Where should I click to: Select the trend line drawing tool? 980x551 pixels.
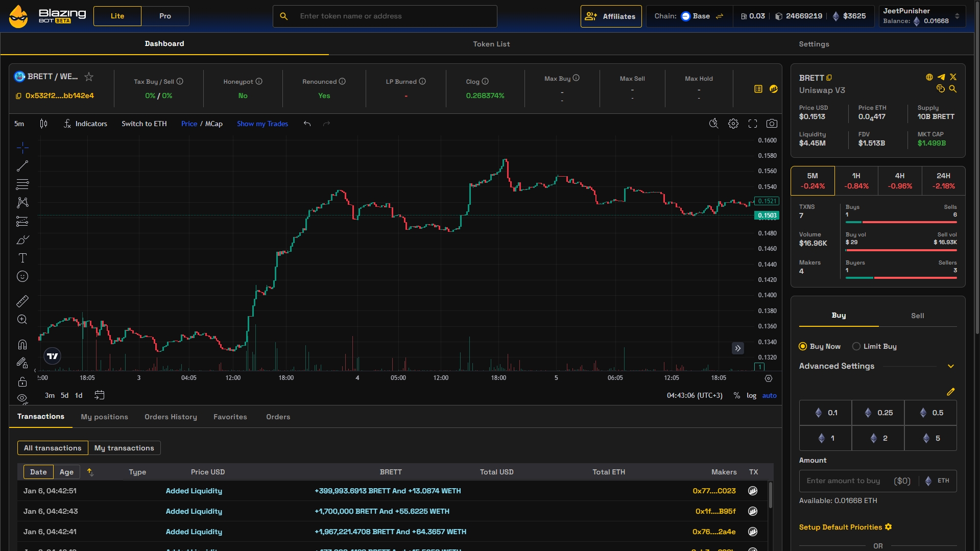coord(22,166)
